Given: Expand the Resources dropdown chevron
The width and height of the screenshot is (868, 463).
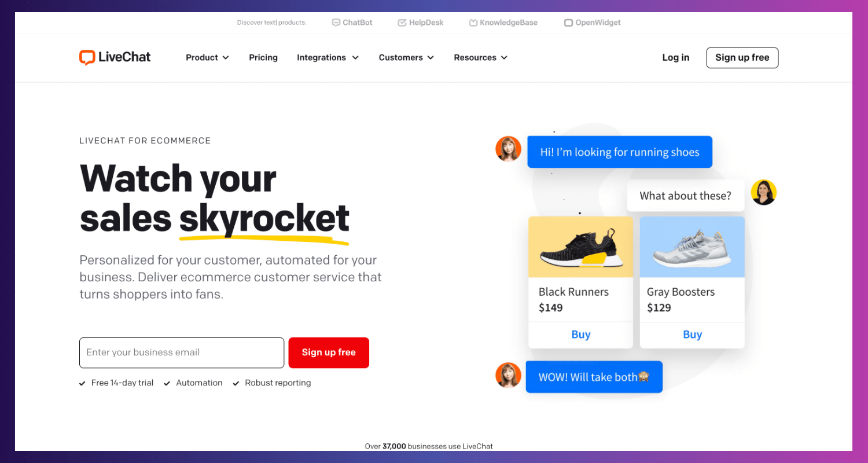Looking at the screenshot, I should coord(504,58).
